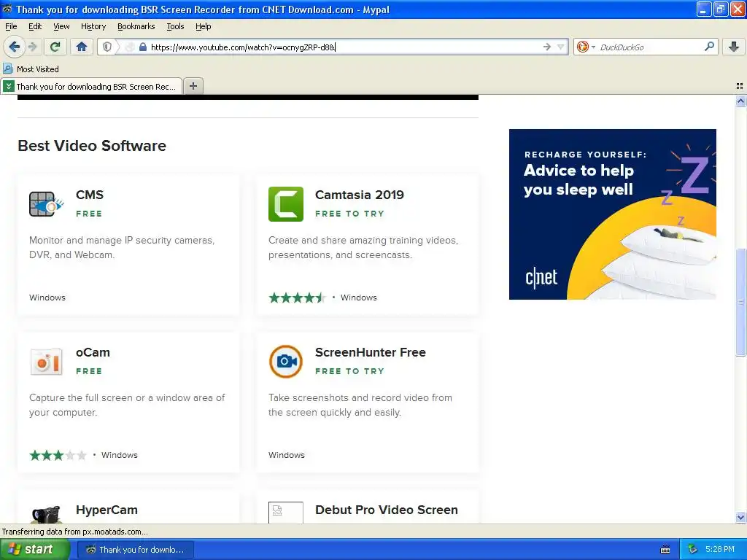Click the system tray icon beside the clock
Screen dimensions: 747x560
pyautogui.click(x=693, y=550)
